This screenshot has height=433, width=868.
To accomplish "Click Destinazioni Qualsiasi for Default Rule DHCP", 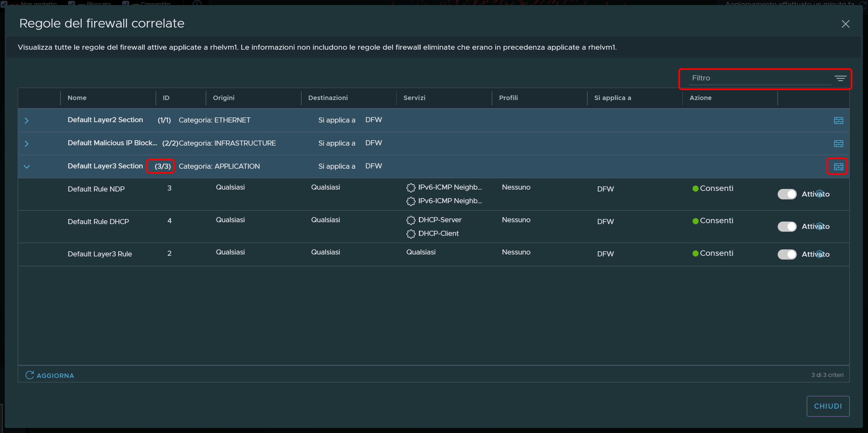I will [x=326, y=220].
